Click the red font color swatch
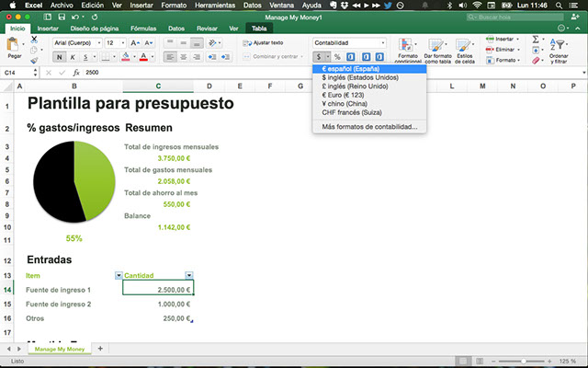Image resolution: width=588 pixels, height=368 pixels. coord(144,57)
